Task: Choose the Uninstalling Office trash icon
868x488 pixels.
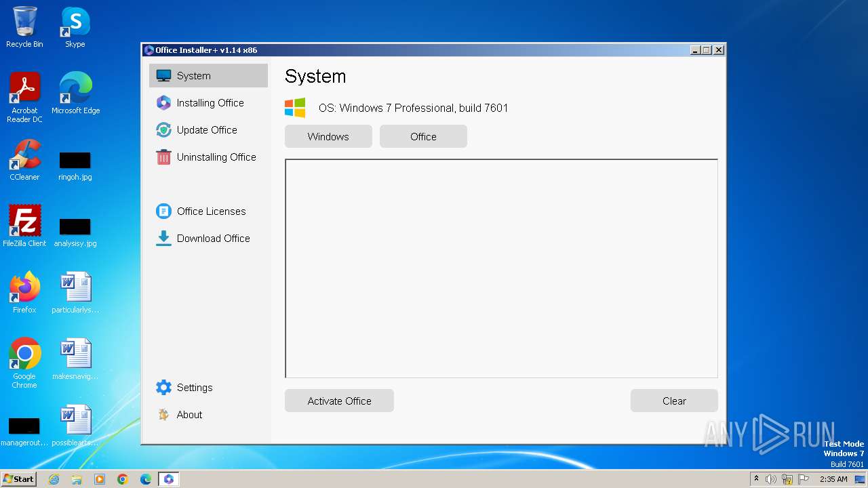Action: pyautogui.click(x=163, y=157)
